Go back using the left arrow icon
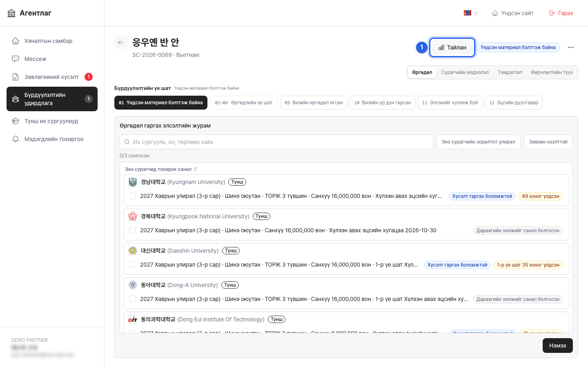 tap(121, 43)
